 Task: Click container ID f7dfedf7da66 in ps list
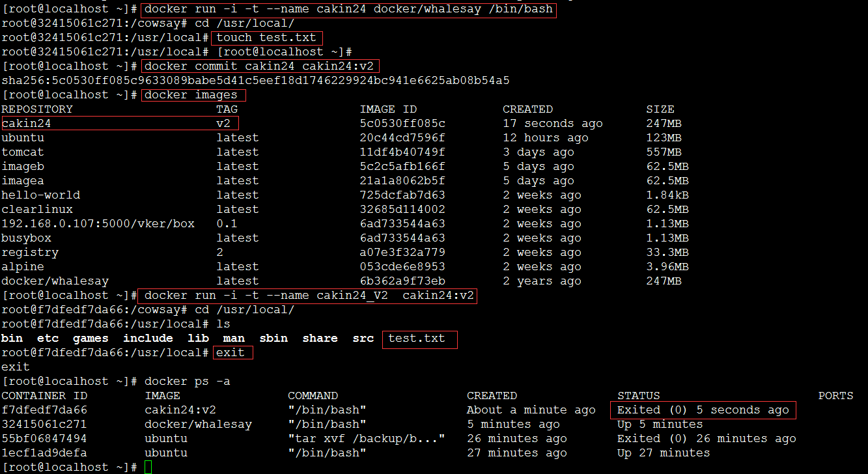(44, 410)
